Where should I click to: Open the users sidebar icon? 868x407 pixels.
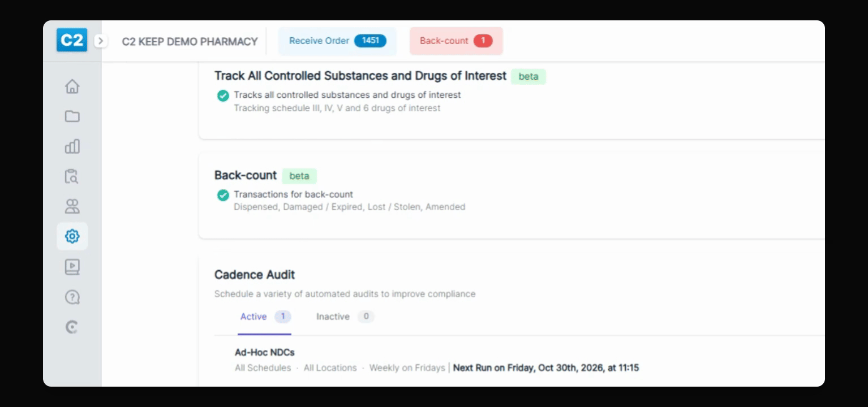(x=72, y=206)
